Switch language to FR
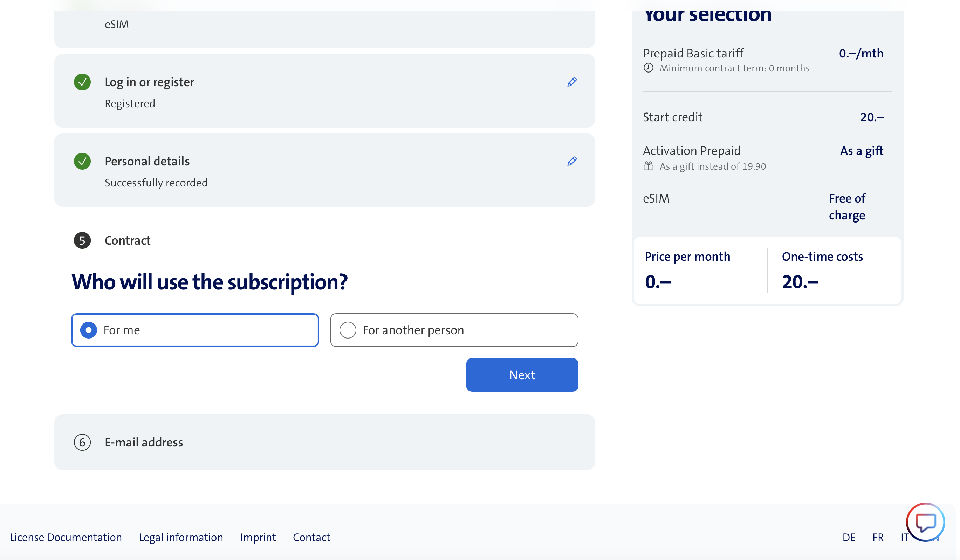 click(x=878, y=537)
